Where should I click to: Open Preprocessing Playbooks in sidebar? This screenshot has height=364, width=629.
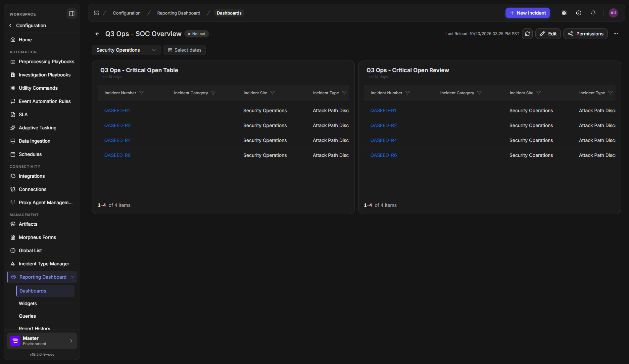[x=42, y=62]
